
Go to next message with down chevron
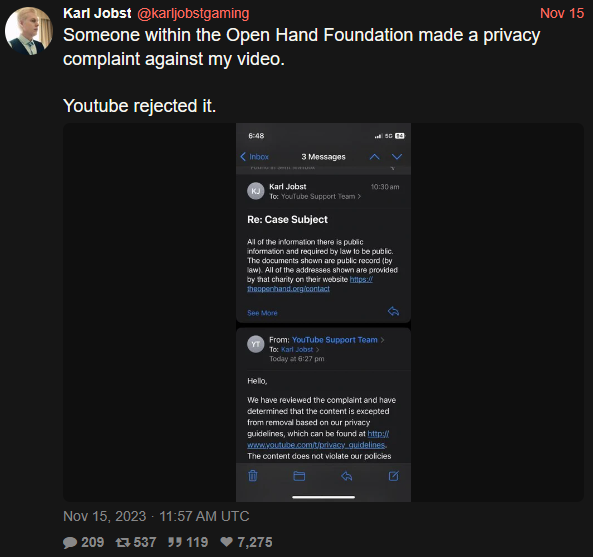click(397, 157)
